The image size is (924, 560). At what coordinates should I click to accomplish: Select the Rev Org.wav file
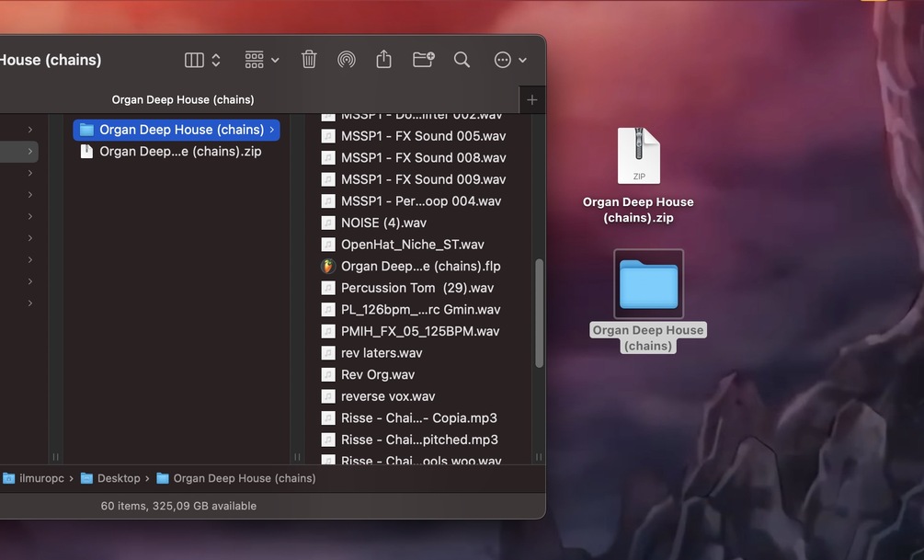377,375
